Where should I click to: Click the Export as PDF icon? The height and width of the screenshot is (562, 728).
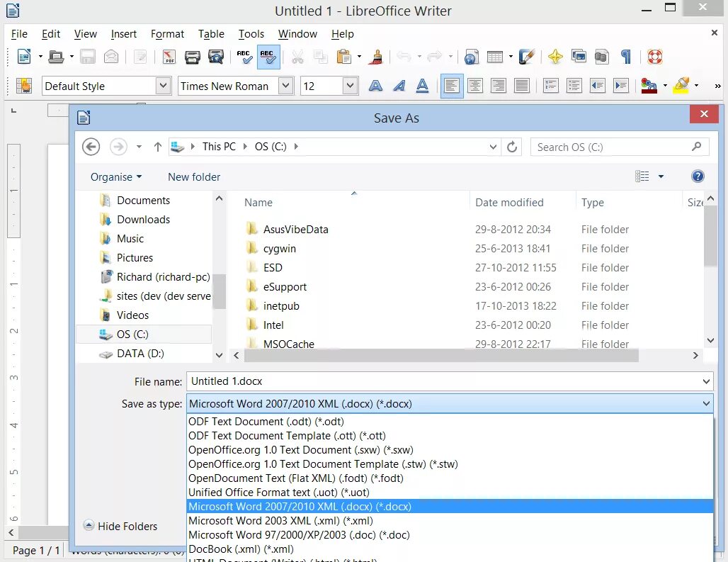169,57
